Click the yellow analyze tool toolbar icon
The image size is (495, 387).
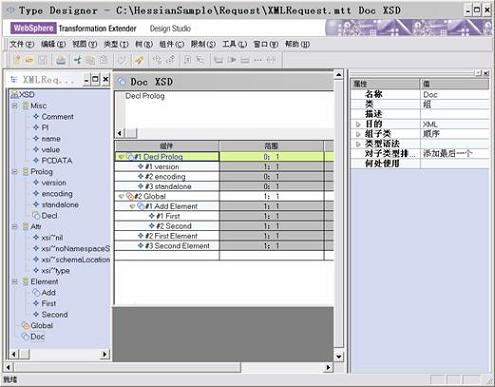click(x=139, y=60)
